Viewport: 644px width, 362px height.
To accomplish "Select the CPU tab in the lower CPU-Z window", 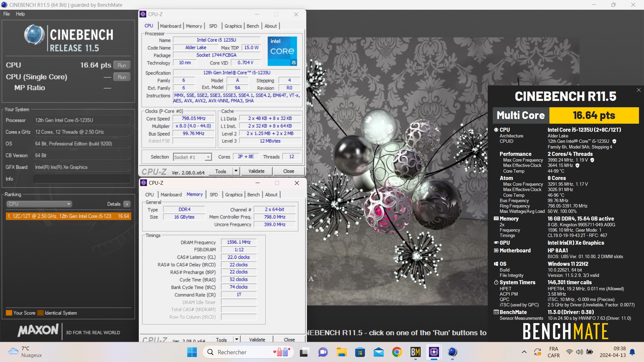I will [x=150, y=194].
